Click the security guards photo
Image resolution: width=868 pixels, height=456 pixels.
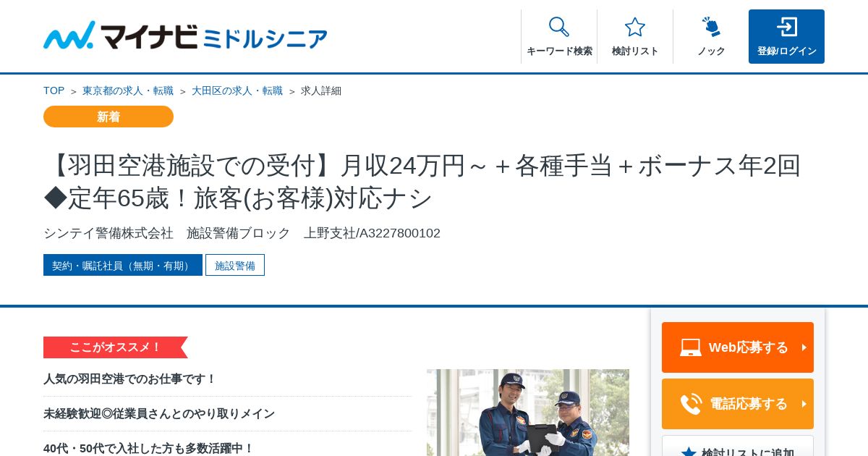click(x=528, y=413)
